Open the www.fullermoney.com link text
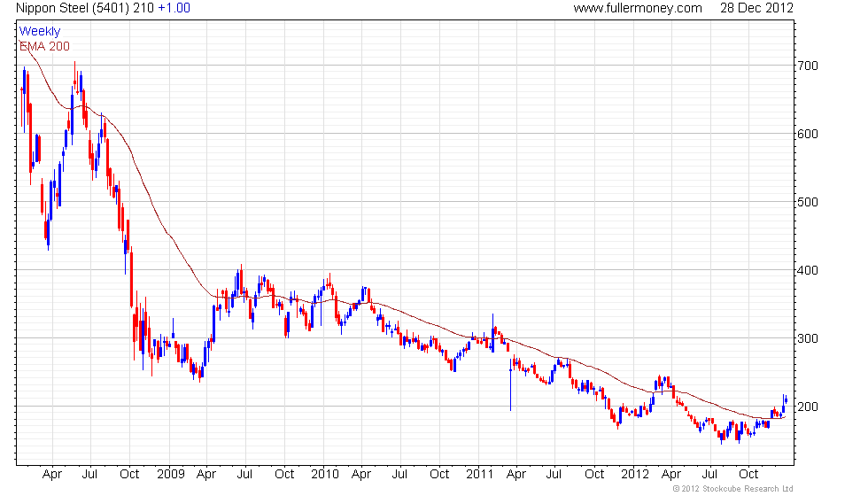The height and width of the screenshot is (496, 868). (638, 8)
